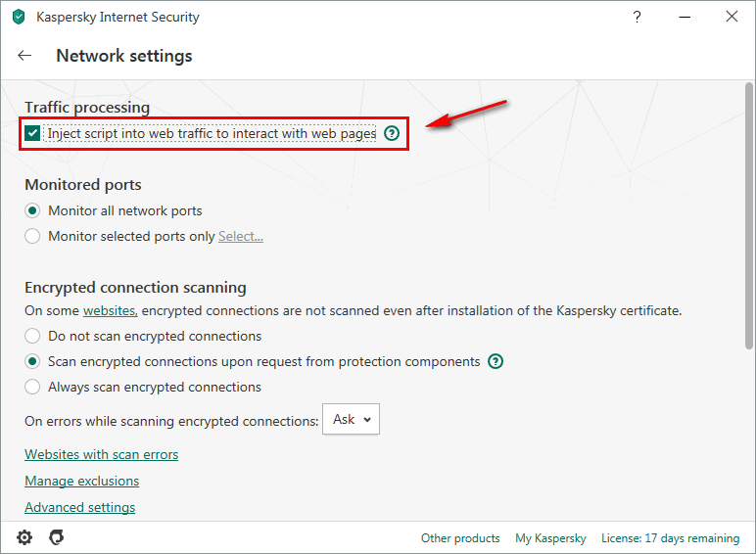Click the Select... ports link

[x=241, y=236]
